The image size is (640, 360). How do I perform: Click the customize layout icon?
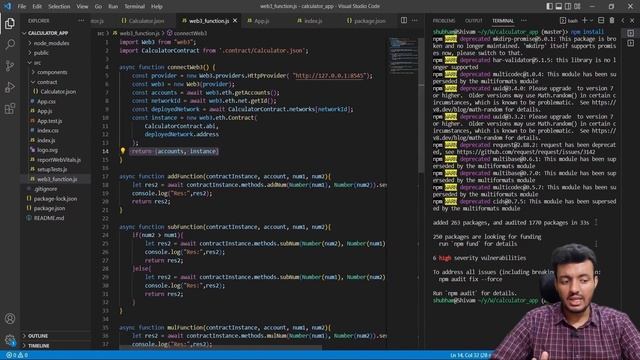577,6
